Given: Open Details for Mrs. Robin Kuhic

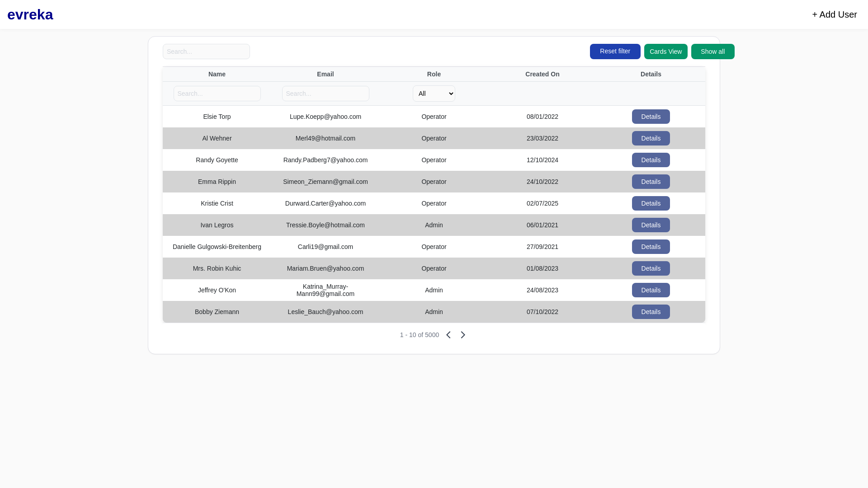Looking at the screenshot, I should pyautogui.click(x=651, y=268).
